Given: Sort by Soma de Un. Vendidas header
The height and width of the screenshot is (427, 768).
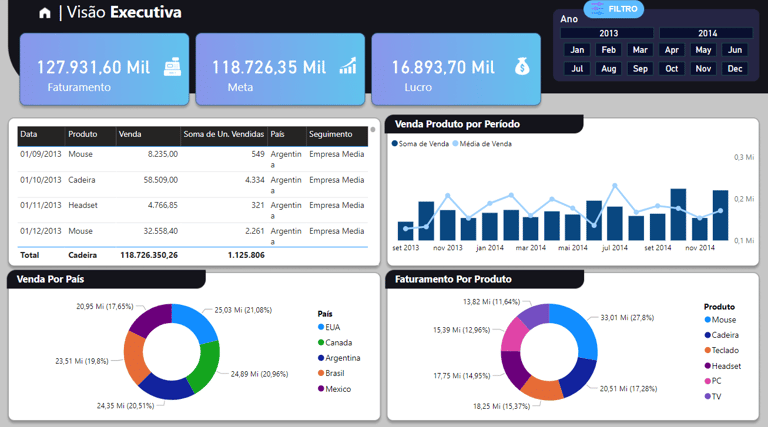Looking at the screenshot, I should point(223,134).
